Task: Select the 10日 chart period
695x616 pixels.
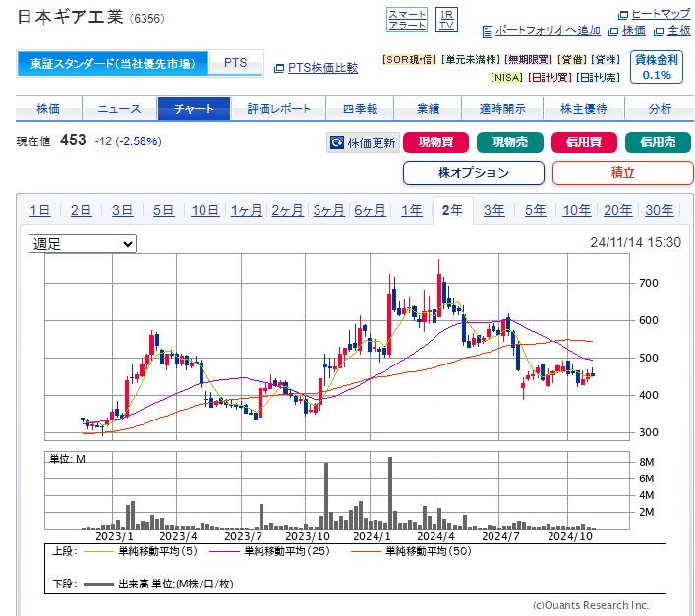Action: (x=204, y=210)
